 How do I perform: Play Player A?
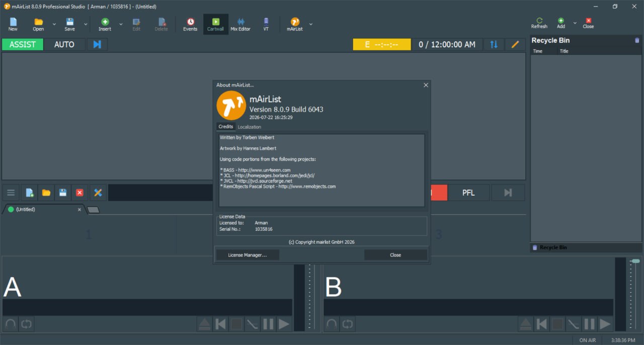click(x=284, y=324)
